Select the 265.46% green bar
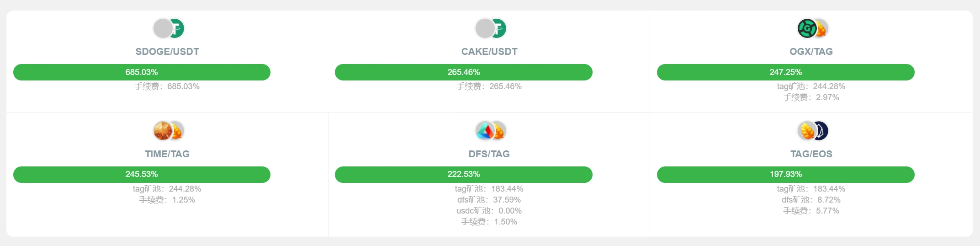The height and width of the screenshot is (246, 980). tap(464, 72)
